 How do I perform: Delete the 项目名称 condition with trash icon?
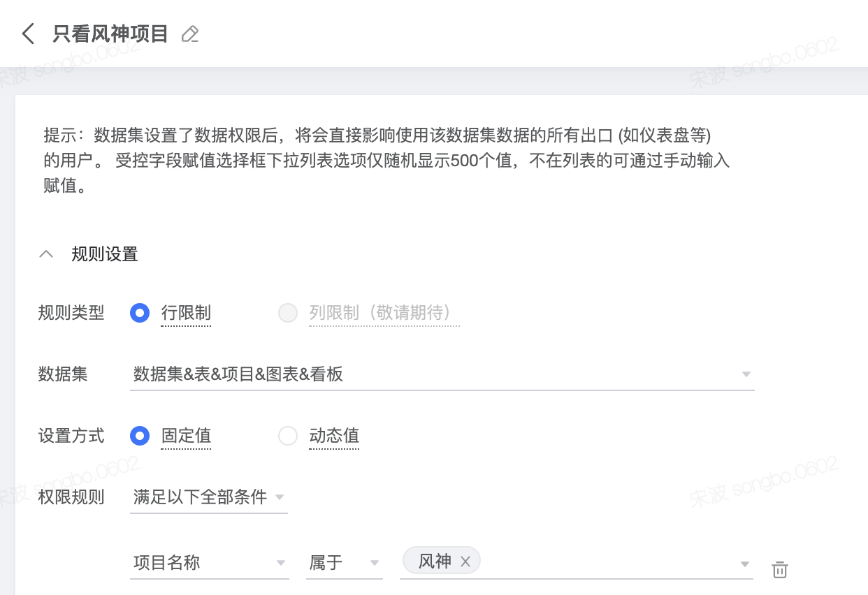click(x=780, y=569)
